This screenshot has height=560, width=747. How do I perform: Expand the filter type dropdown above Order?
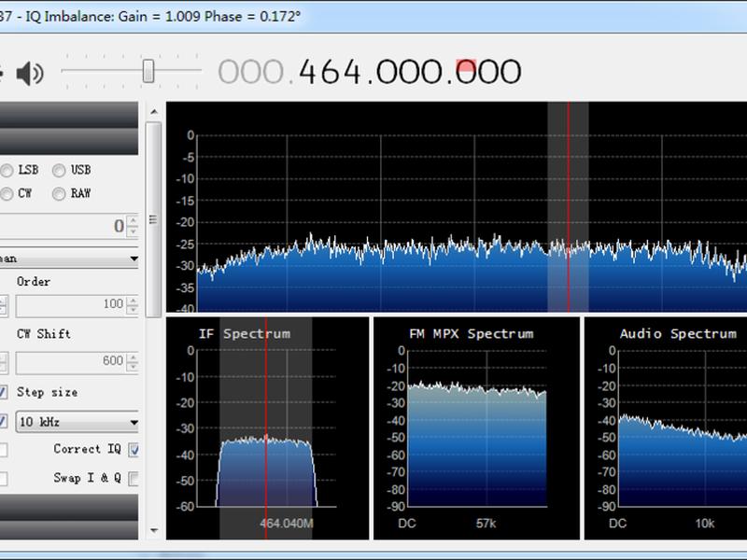click(x=69, y=259)
